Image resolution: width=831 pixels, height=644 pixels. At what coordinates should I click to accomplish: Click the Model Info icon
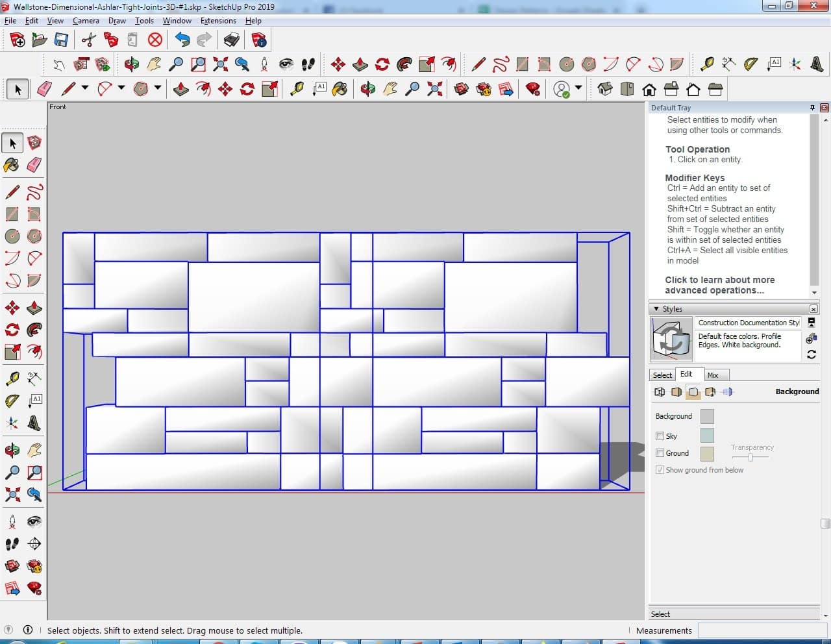point(259,40)
